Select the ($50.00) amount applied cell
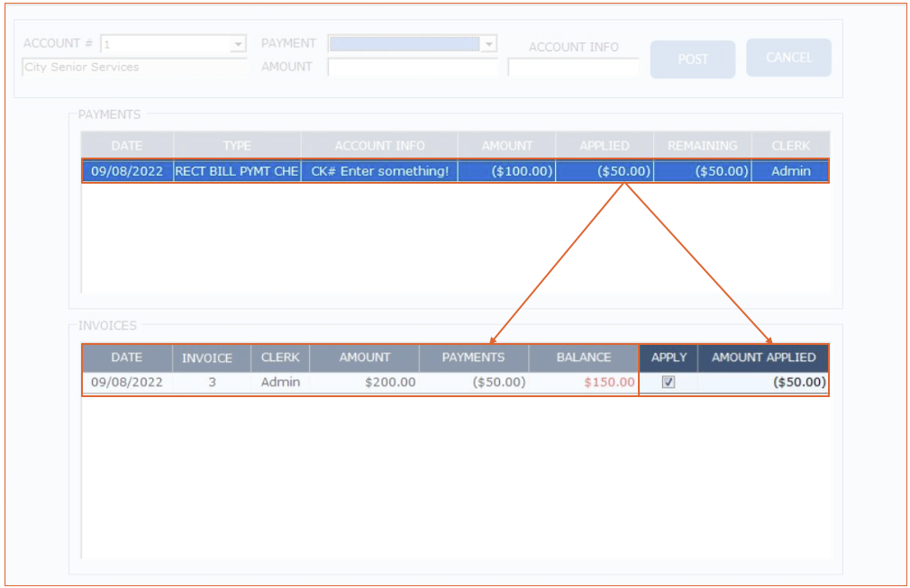This screenshot has height=588, width=910. [x=763, y=382]
